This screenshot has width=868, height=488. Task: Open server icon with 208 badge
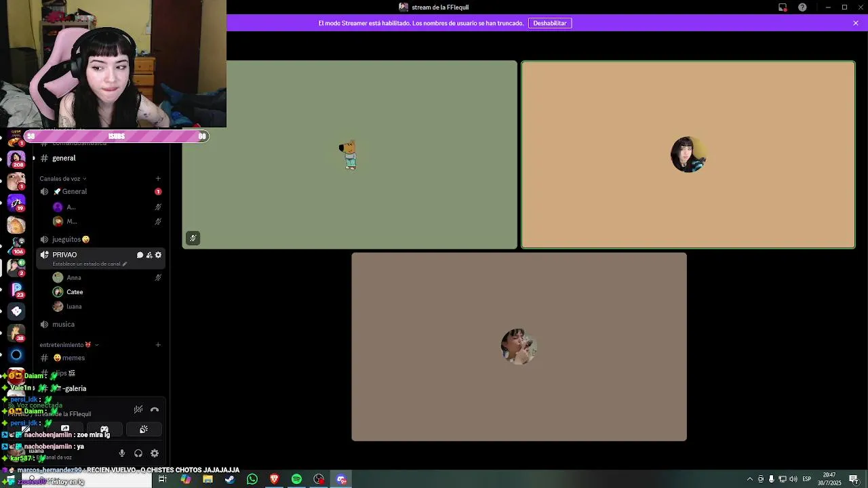[x=16, y=159]
